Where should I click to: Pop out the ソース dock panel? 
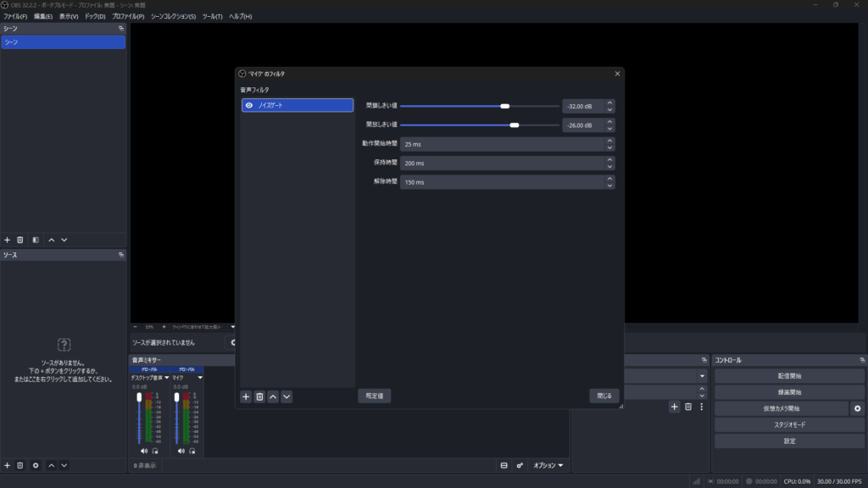click(120, 255)
